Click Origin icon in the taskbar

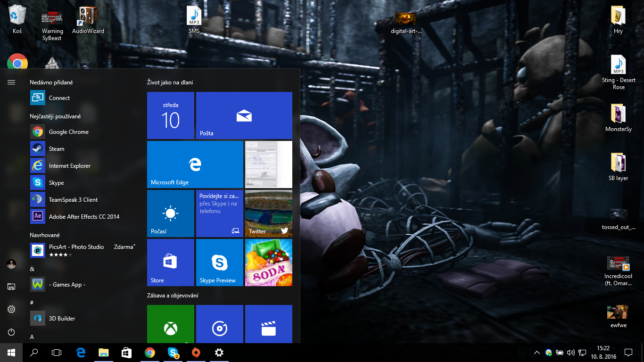tap(196, 353)
